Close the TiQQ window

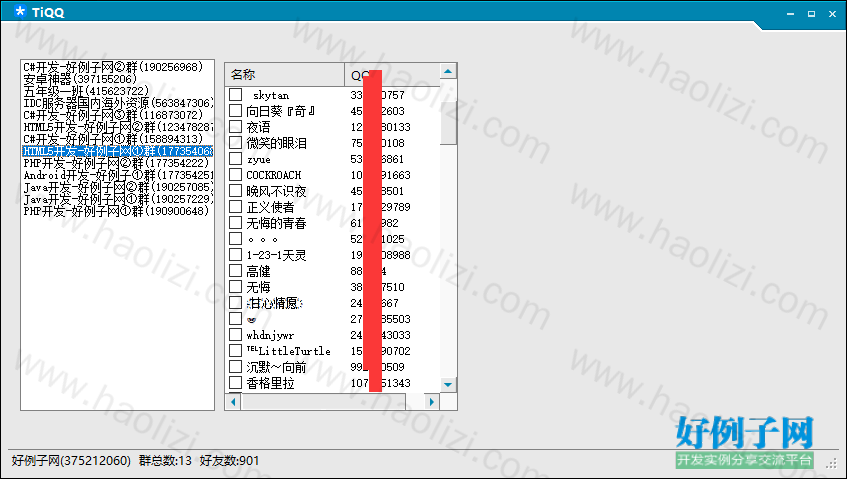click(x=832, y=14)
